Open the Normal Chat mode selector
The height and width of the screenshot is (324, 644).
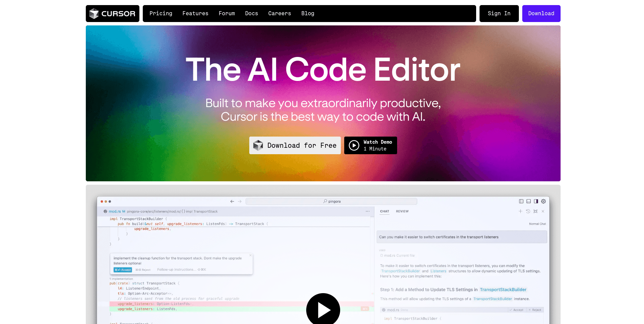point(538,224)
